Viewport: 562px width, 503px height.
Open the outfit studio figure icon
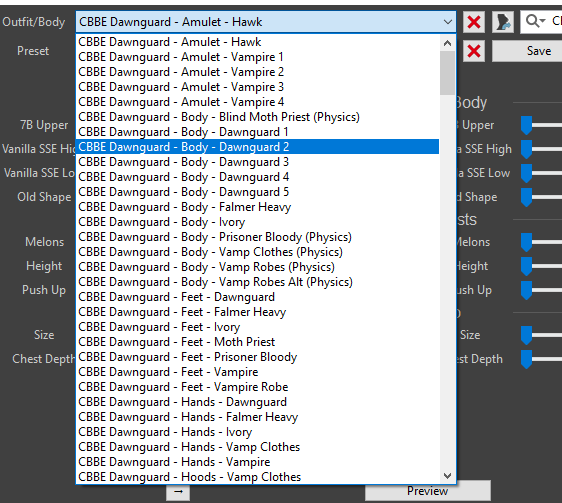click(x=503, y=22)
